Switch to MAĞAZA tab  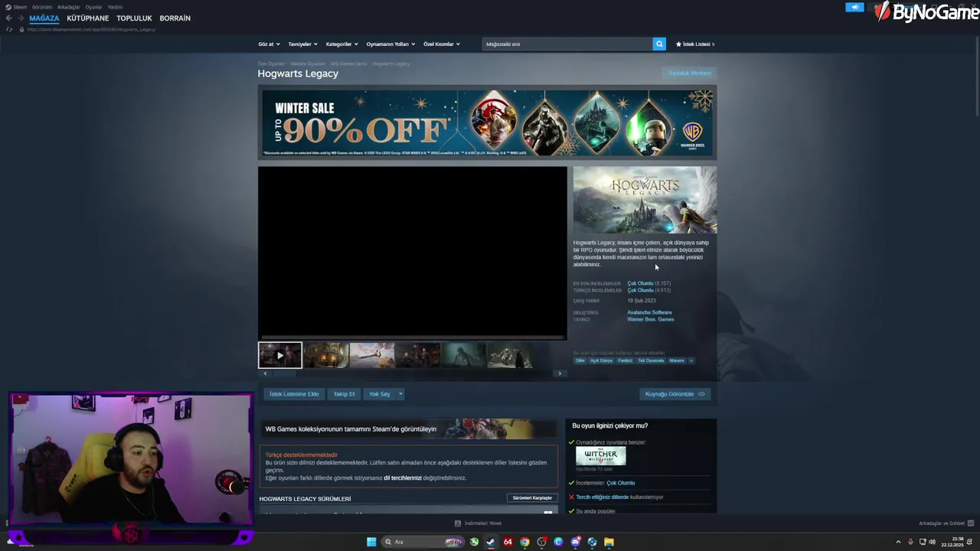click(44, 18)
